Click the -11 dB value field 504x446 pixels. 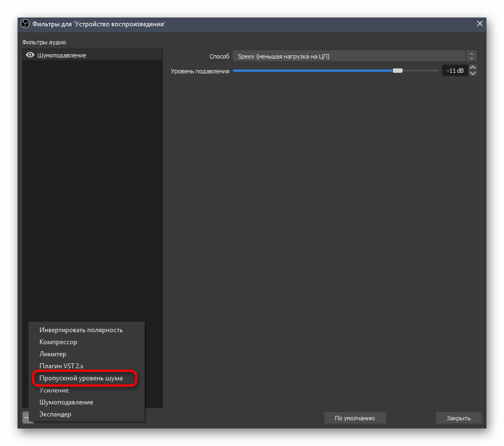(x=455, y=71)
